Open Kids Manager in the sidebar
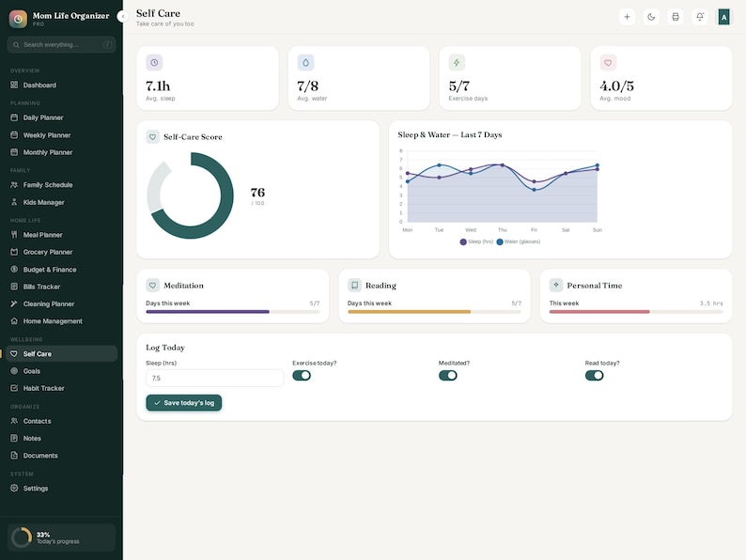 61,202
